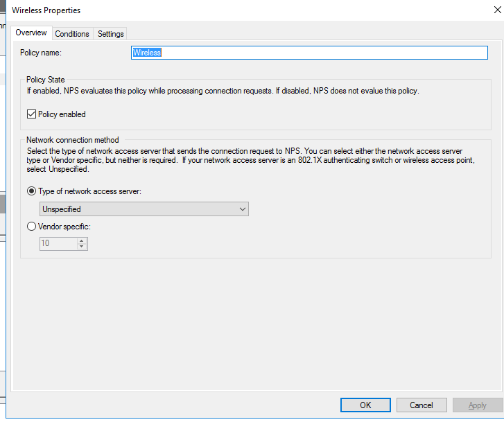Click the Cancel button
Image resolution: width=504 pixels, height=431 pixels.
click(x=422, y=405)
